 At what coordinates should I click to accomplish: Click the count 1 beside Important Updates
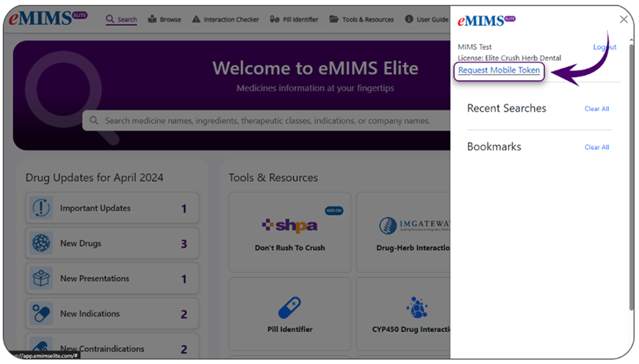(x=184, y=209)
